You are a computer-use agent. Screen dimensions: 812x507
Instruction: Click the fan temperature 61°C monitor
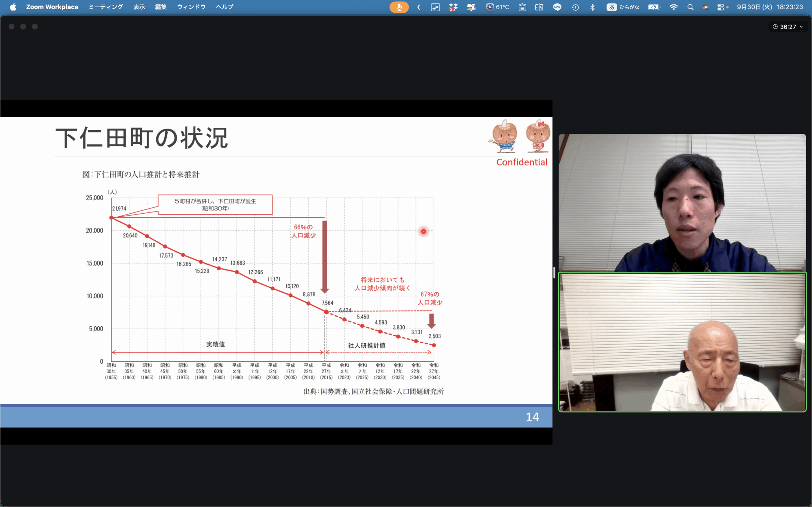[498, 7]
